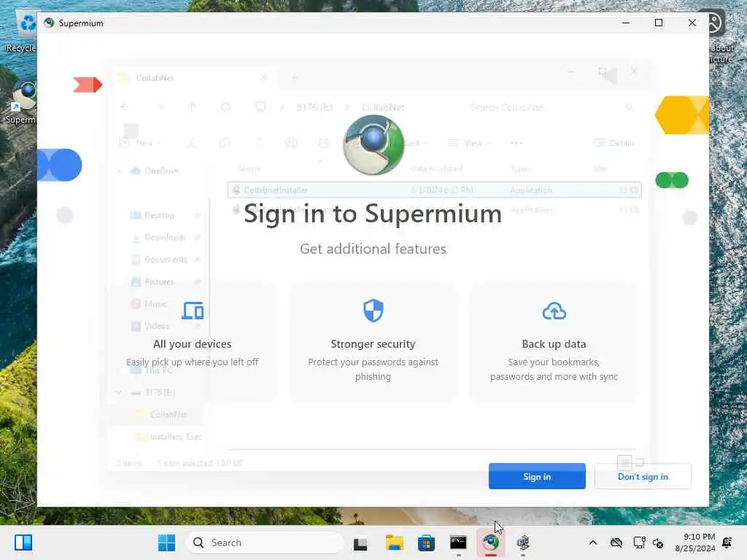This screenshot has width=747, height=560.
Task: Open File Explorer from the taskbar
Action: 395,542
